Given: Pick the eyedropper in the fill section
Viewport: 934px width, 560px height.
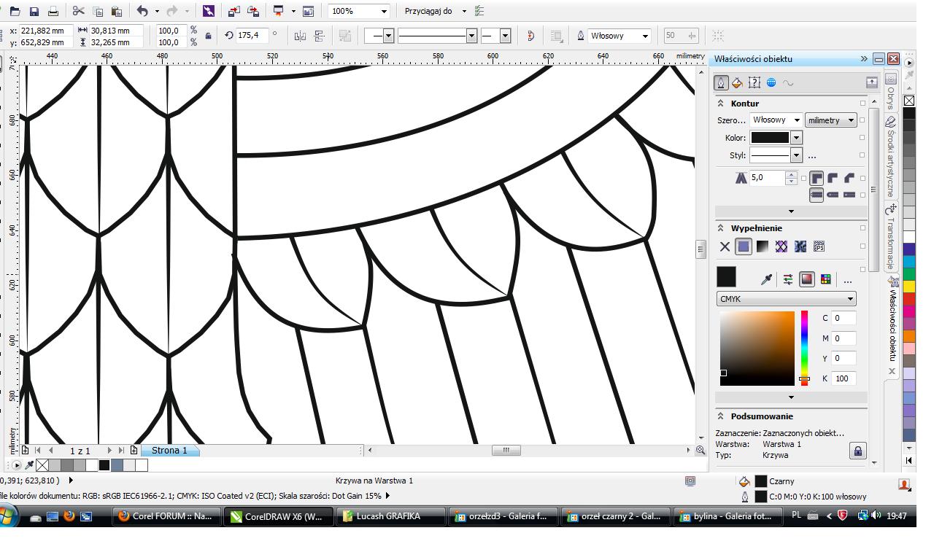Looking at the screenshot, I should click(767, 279).
